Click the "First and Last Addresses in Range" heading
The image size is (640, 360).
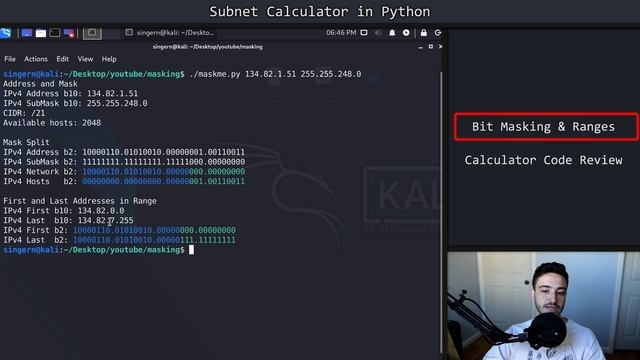(80, 201)
